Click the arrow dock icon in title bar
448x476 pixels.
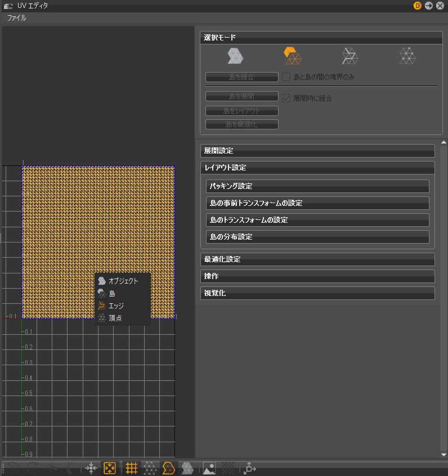click(x=429, y=6)
